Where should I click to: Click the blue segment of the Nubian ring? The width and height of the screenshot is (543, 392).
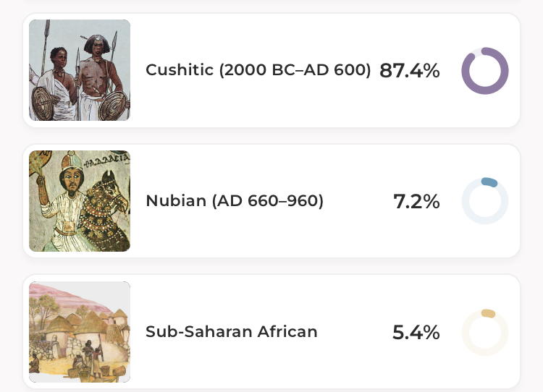489,183
